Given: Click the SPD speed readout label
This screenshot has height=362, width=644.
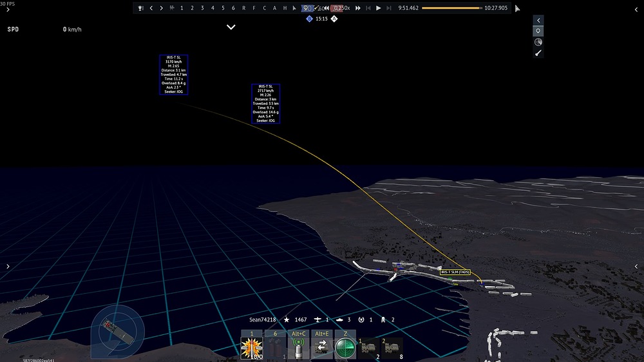Looking at the screenshot, I should coord(13,29).
